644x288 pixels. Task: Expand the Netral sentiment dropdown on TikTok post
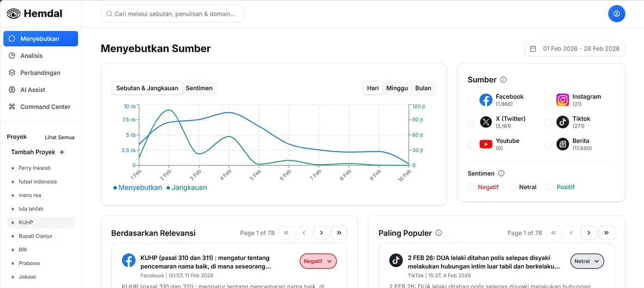point(587,261)
